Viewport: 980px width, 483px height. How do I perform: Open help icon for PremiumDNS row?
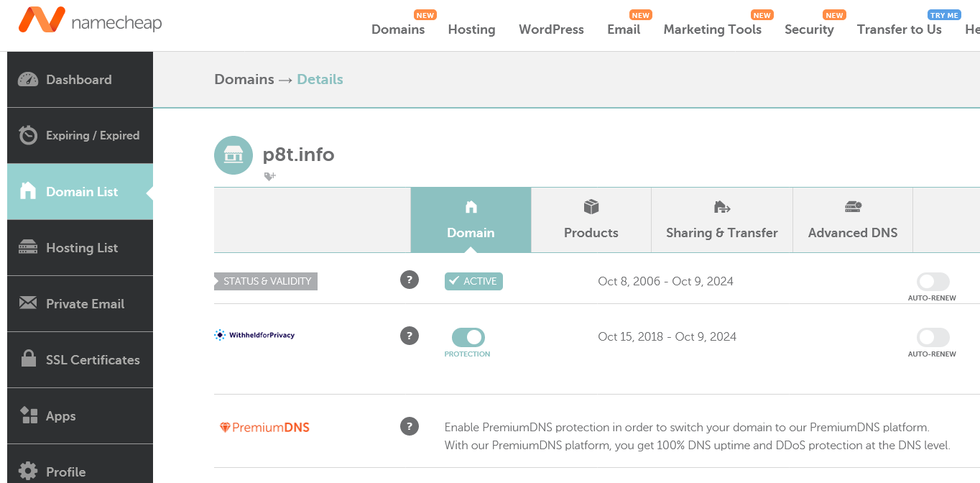(x=410, y=426)
